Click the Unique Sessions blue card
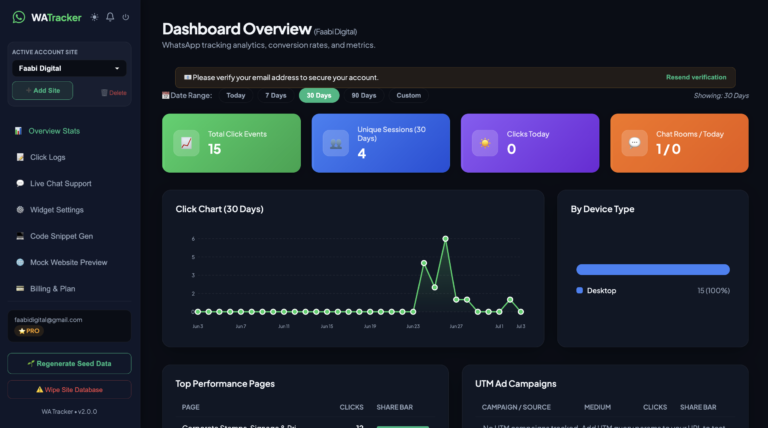 pos(381,143)
